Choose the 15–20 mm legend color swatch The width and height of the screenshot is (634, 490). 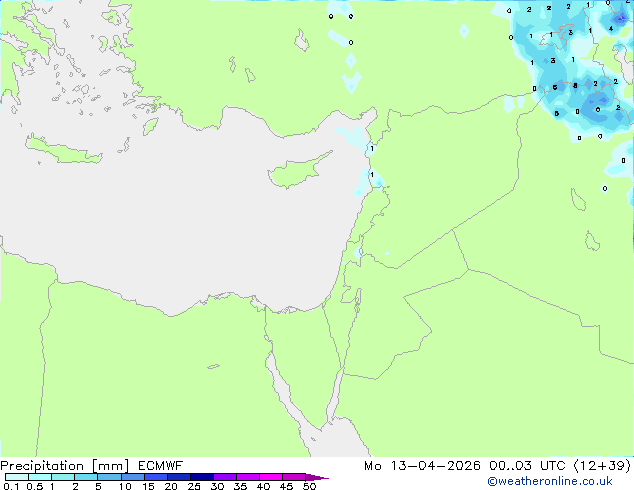coord(155,477)
